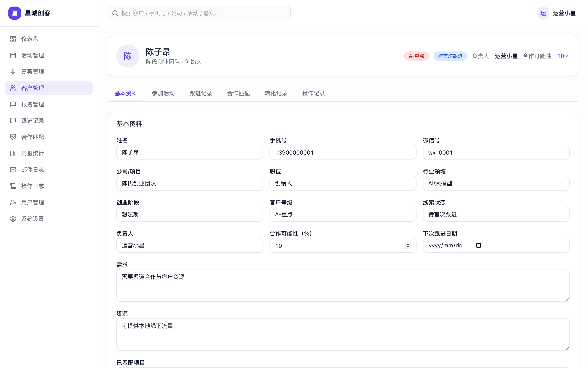Click the 合作匹配 handshake icon
Viewport: 588px width, 368px height.
click(13, 137)
